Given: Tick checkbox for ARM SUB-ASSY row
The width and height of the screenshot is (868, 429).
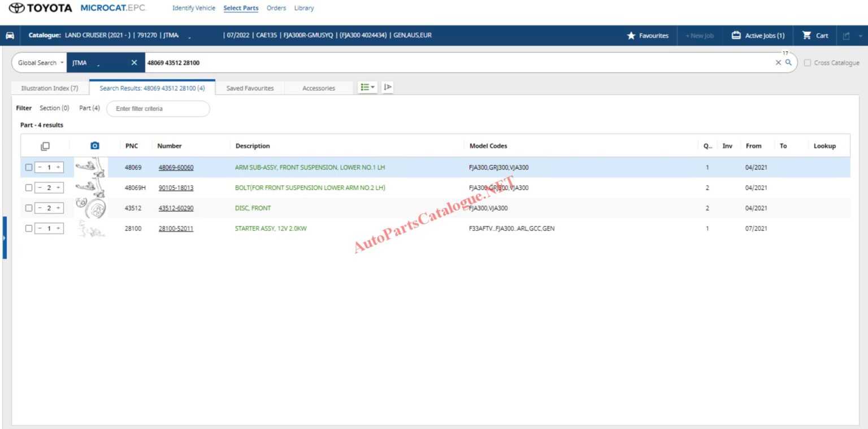Looking at the screenshot, I should coord(29,167).
